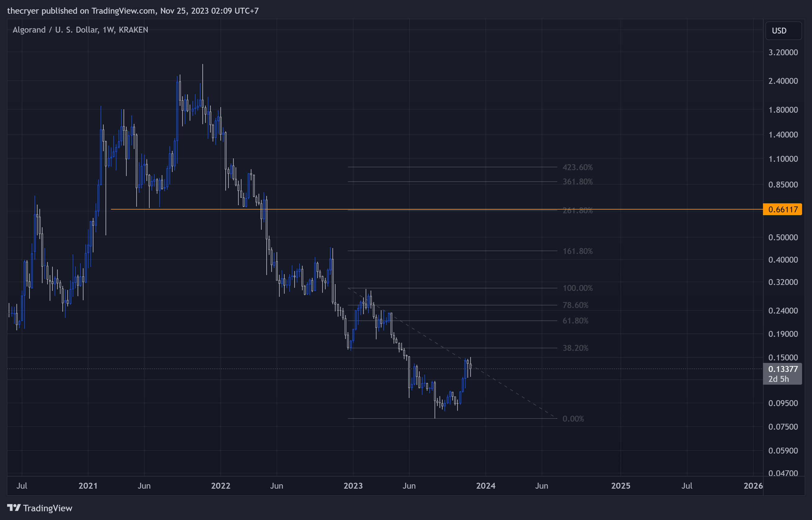Viewport: 812px width, 520px height.
Task: Click the 0.09500 price axis label
Action: point(783,403)
